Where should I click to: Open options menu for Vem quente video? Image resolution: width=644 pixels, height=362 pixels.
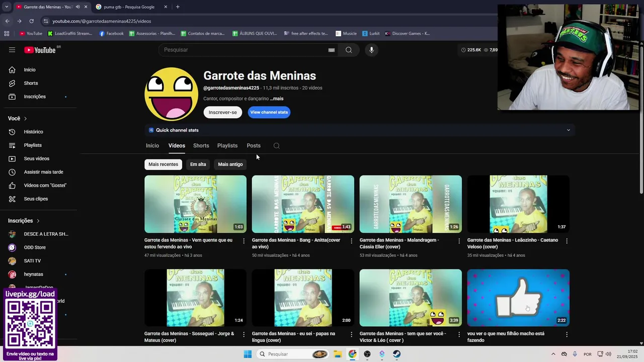point(244,241)
